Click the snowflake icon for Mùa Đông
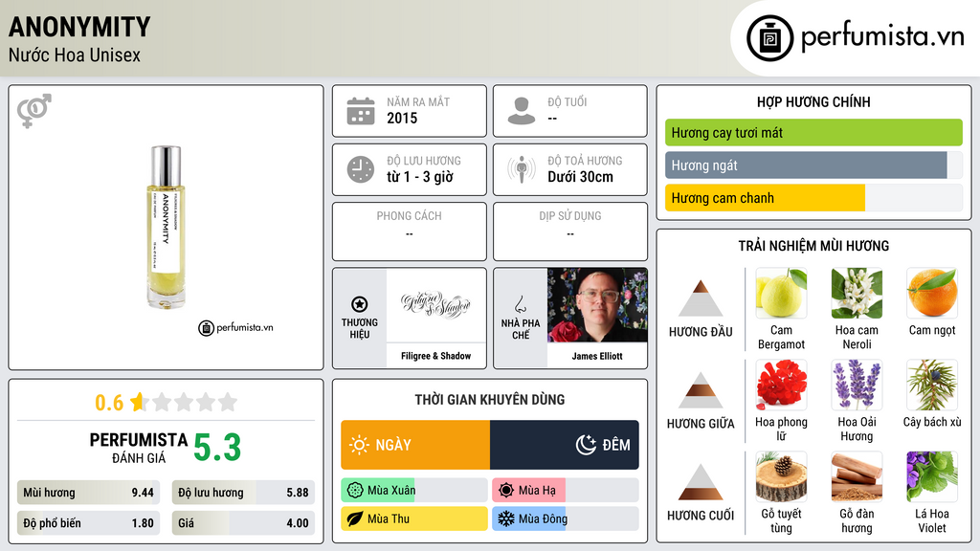980x551 pixels. pyautogui.click(x=505, y=518)
